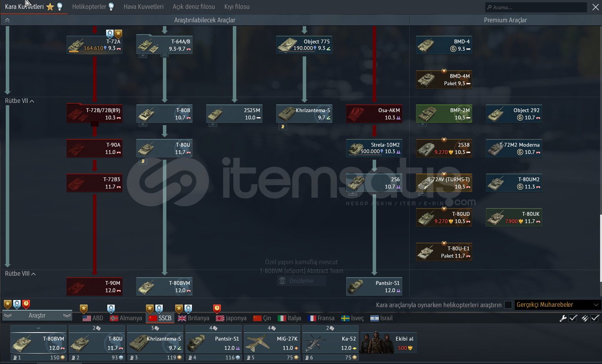This screenshot has width=602, height=364.
Task: Select the 2S25M vehicle
Action: click(234, 114)
